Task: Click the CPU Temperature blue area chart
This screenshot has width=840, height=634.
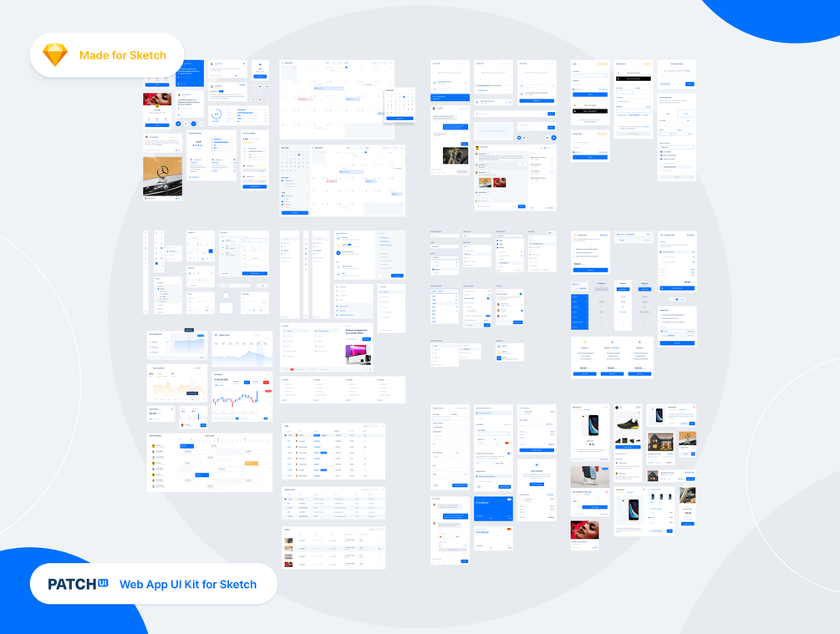Action: click(187, 345)
